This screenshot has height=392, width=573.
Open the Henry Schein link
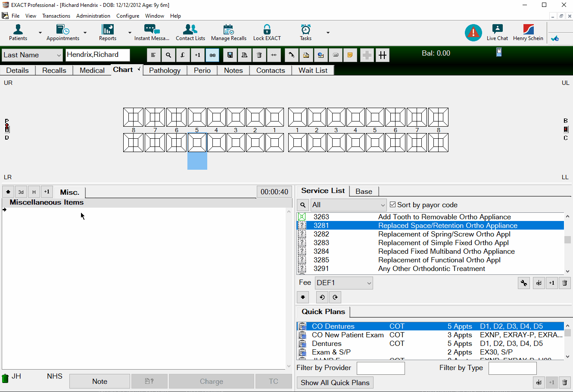coord(528,32)
